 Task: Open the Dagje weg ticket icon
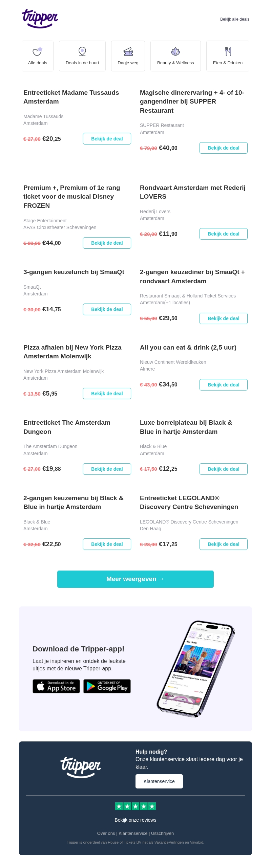click(128, 51)
